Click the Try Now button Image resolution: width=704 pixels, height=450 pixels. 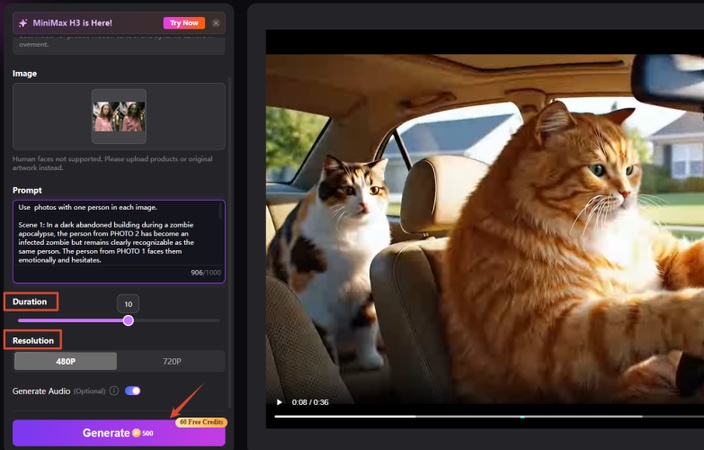pos(184,23)
